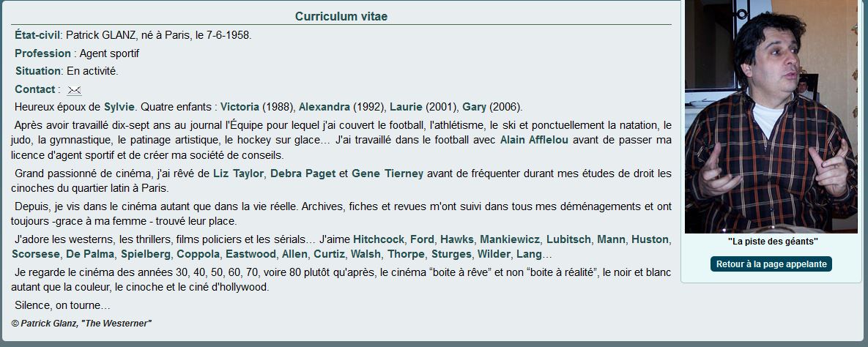The height and width of the screenshot is (347, 868).
Task: Click the Sturges link
Action: click(450, 255)
